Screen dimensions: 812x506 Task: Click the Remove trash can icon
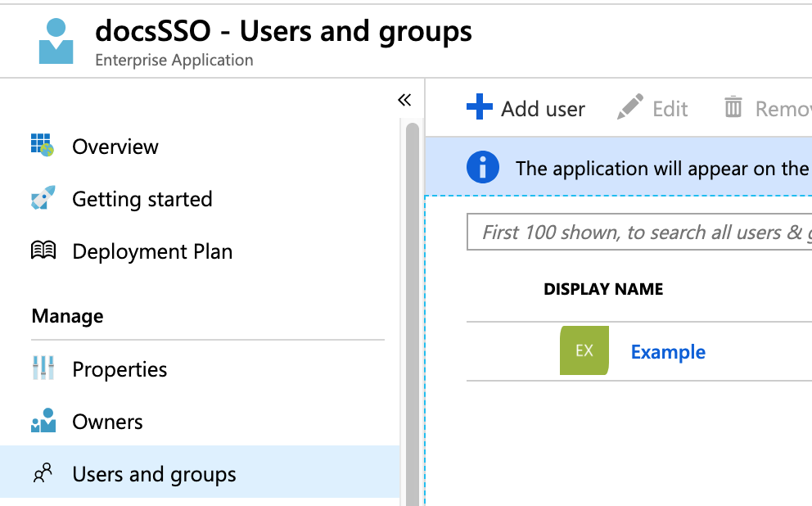click(733, 106)
